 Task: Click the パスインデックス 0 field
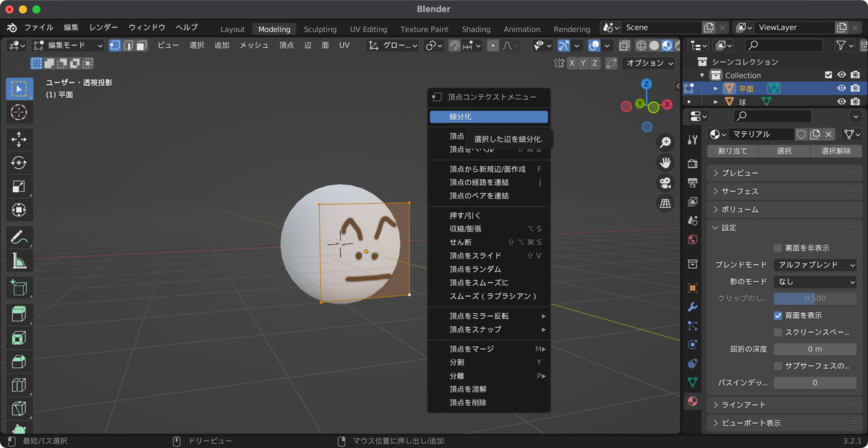pos(815,383)
